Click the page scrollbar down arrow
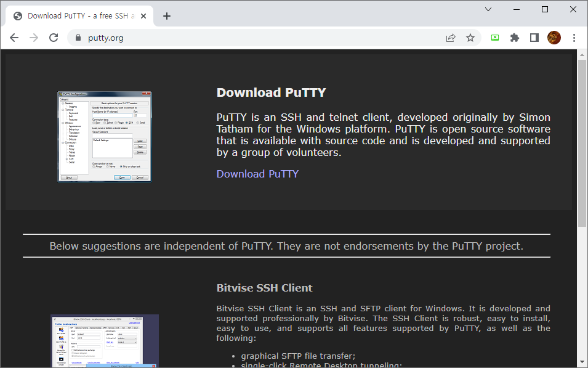This screenshot has height=368, width=588. click(x=582, y=362)
